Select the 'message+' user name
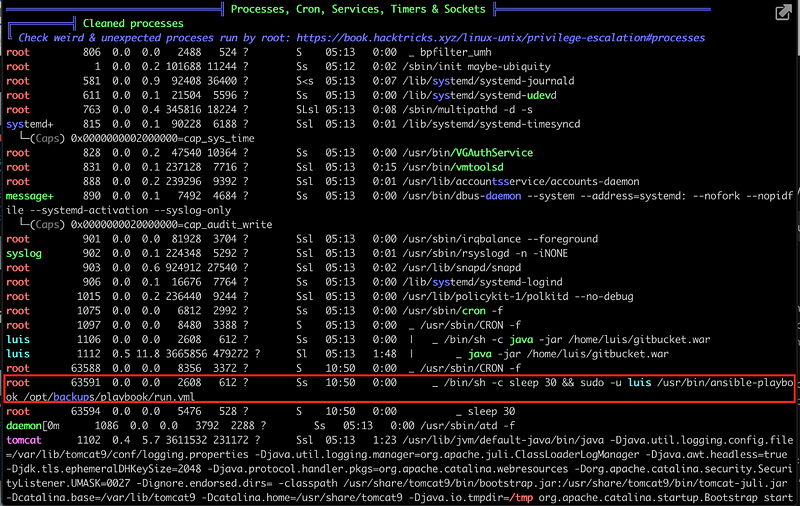The height and width of the screenshot is (506, 800). coord(30,196)
